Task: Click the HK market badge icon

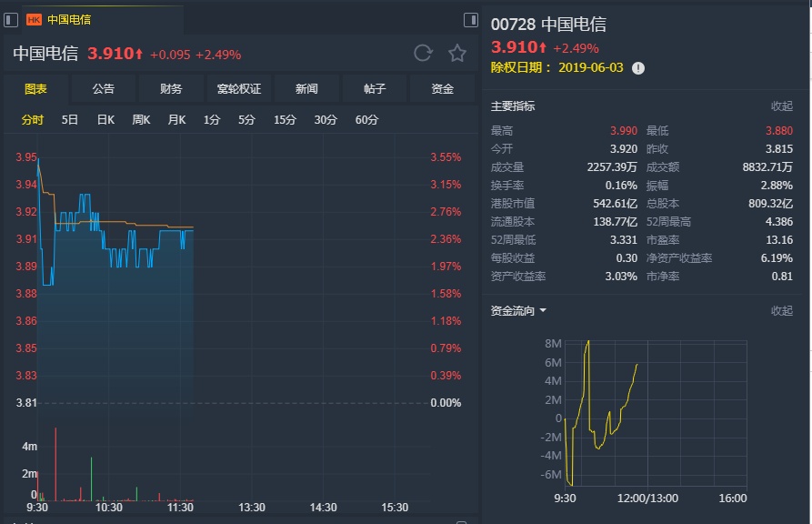Action: click(35, 19)
